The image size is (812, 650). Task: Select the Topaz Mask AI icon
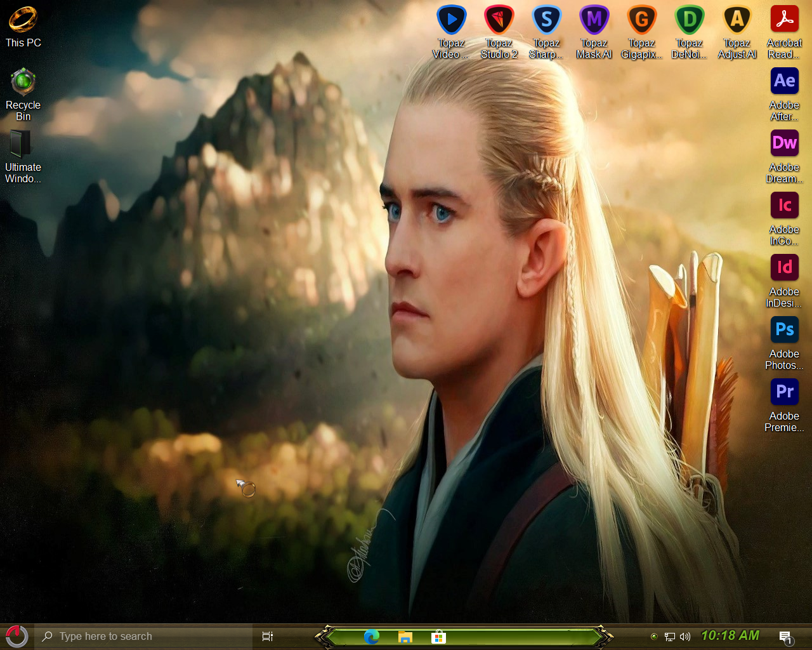click(x=594, y=32)
